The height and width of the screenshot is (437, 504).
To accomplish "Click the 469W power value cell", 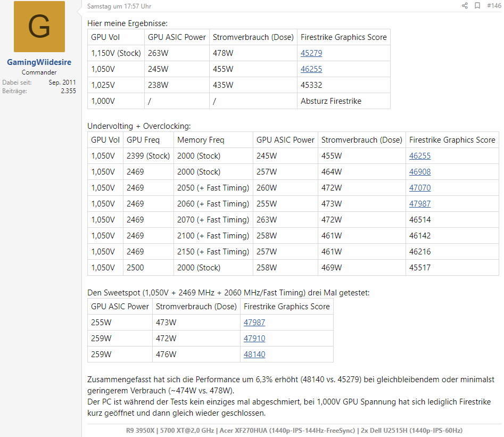I will pos(362,268).
